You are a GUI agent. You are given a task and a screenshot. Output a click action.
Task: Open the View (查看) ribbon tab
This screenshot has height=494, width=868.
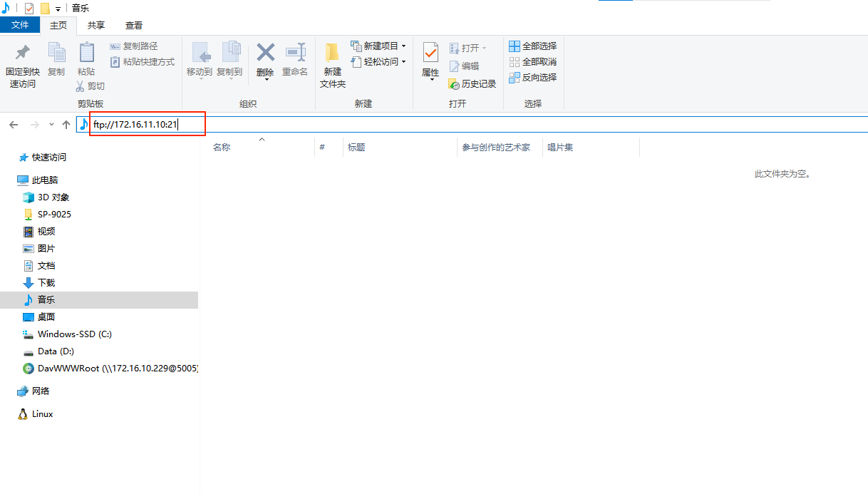(x=134, y=25)
